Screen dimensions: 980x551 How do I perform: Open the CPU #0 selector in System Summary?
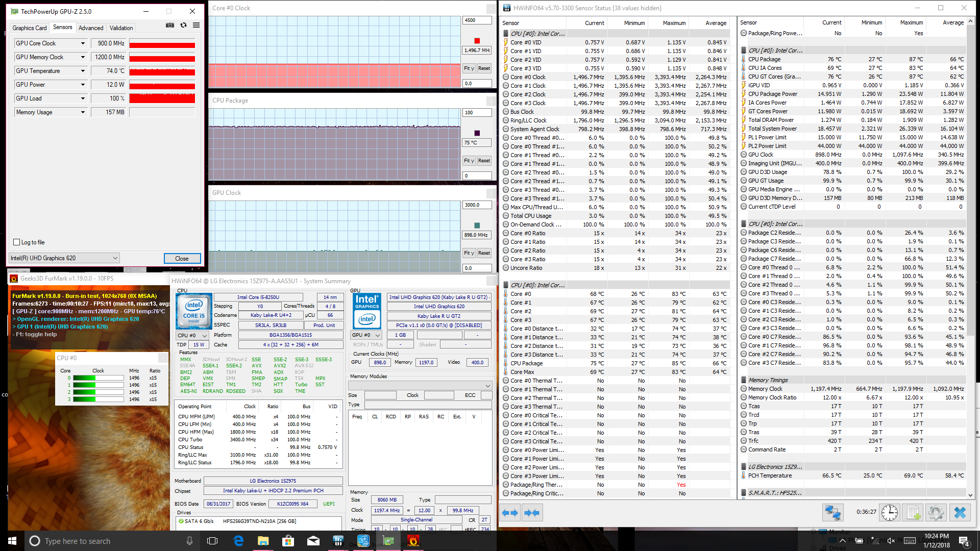(192, 336)
